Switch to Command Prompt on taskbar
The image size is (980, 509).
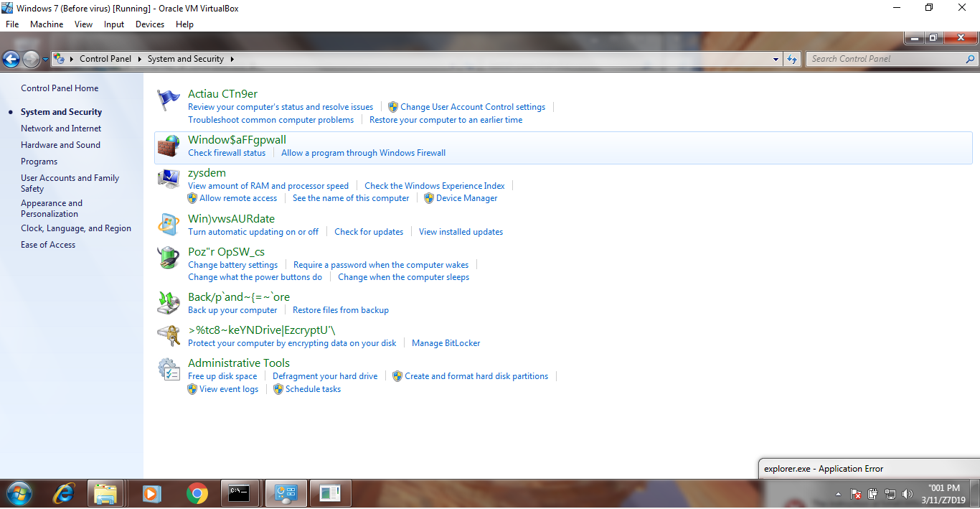[x=239, y=494]
